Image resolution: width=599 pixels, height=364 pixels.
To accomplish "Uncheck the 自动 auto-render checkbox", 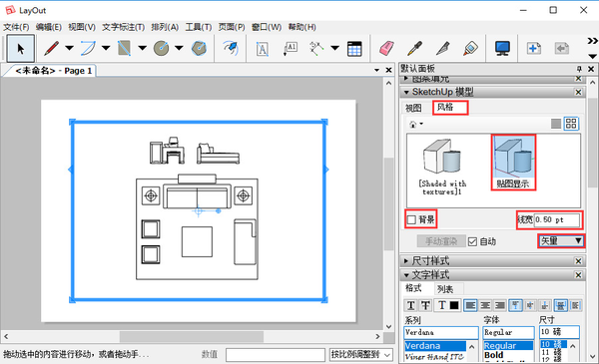I will (x=472, y=241).
